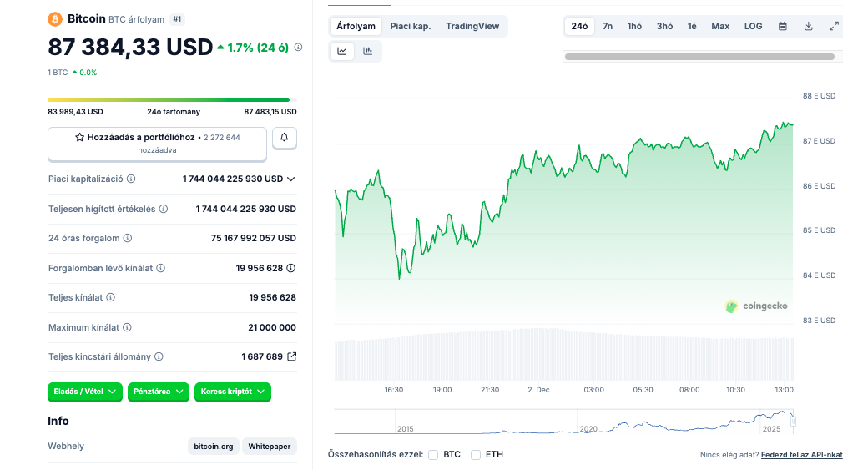Open Maximum kínálat info icon
Screen dimensions: 868x470
128,327
